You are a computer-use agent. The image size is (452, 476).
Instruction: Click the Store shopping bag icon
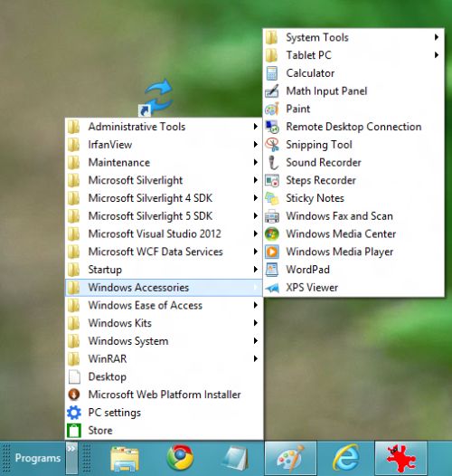pos(74,430)
